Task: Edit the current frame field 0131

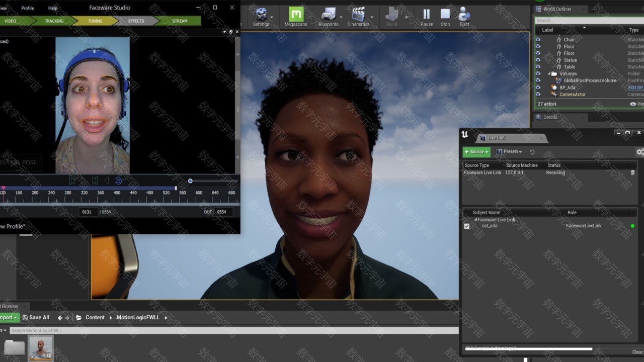Action: pyautogui.click(x=88, y=212)
